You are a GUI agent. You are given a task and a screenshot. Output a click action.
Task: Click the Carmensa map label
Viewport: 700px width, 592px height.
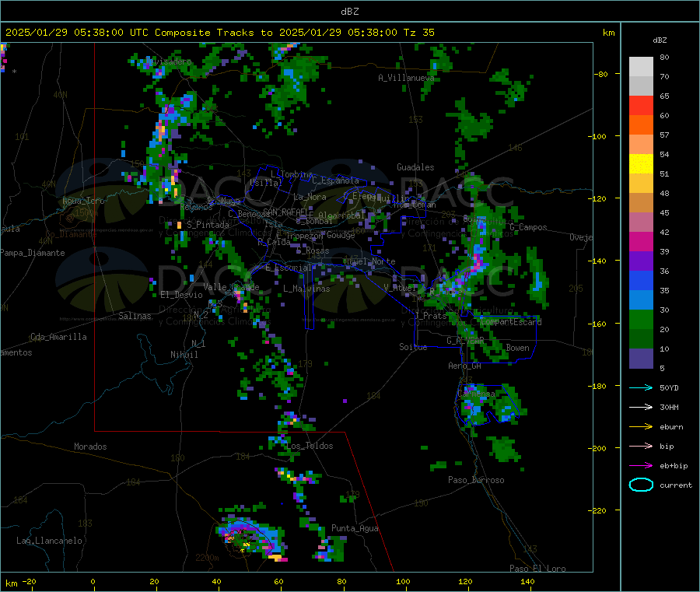pos(476,394)
